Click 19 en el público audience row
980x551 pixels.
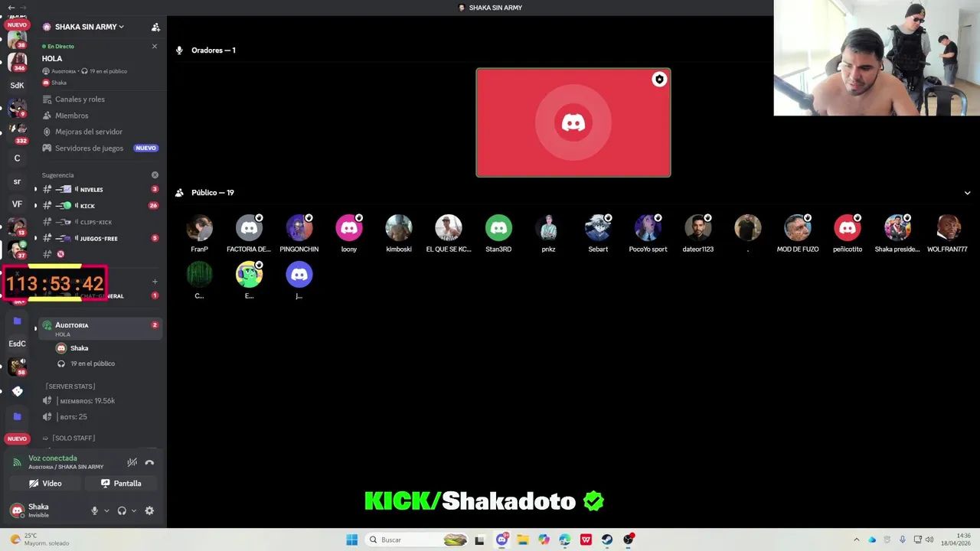[x=87, y=364]
